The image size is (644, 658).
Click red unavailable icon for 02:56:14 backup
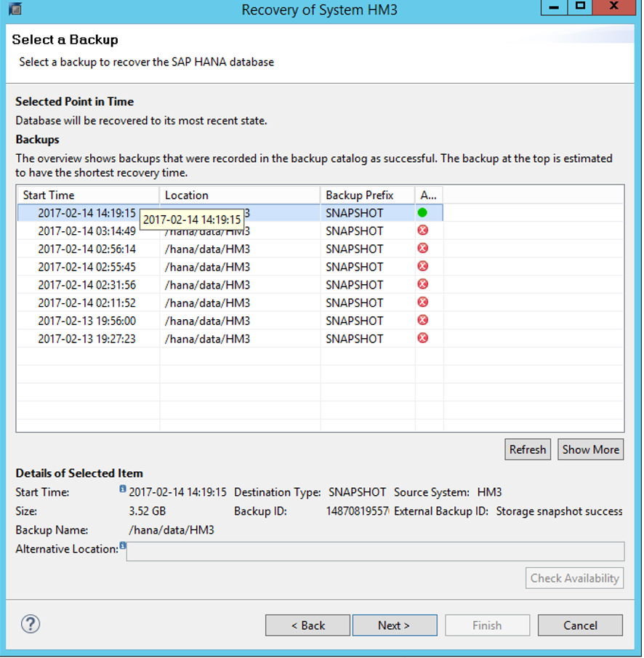coord(423,248)
